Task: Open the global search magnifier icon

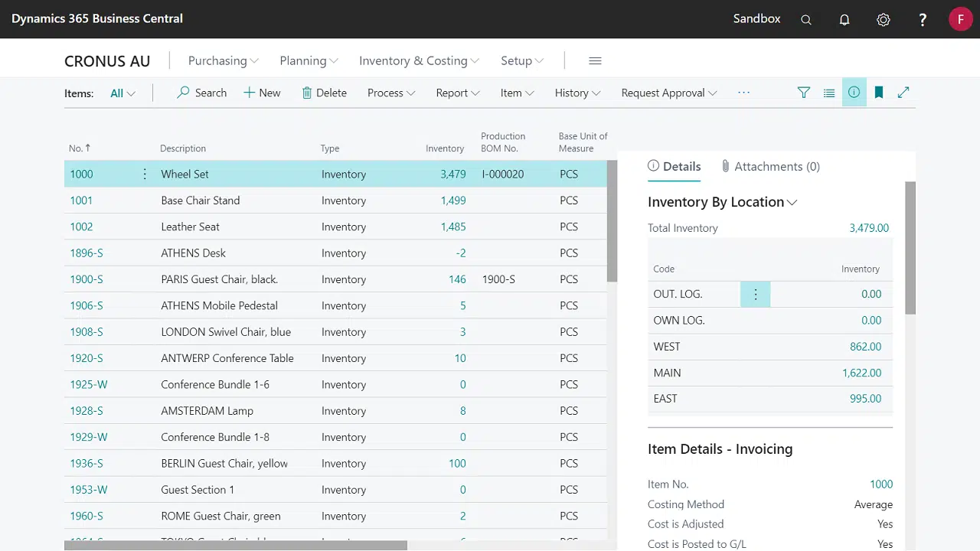Action: coord(806,20)
